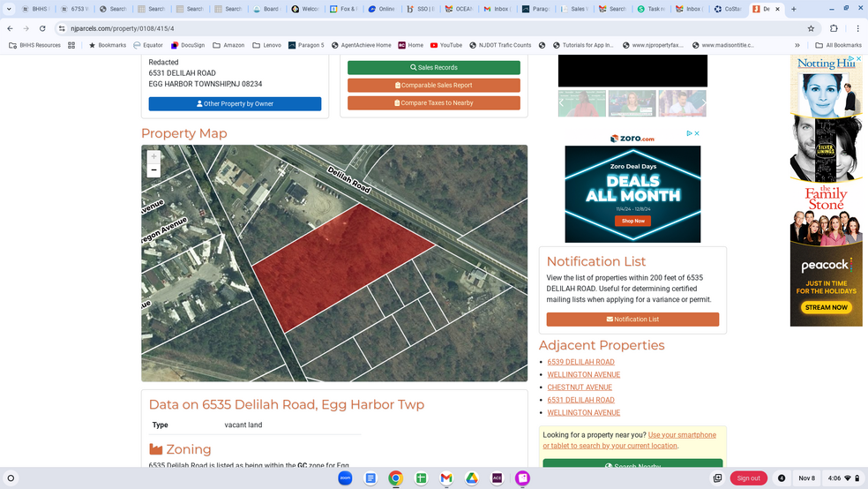Open www.madisontitle bookmark
Image resolution: width=868 pixels, height=489 pixels.
(723, 45)
